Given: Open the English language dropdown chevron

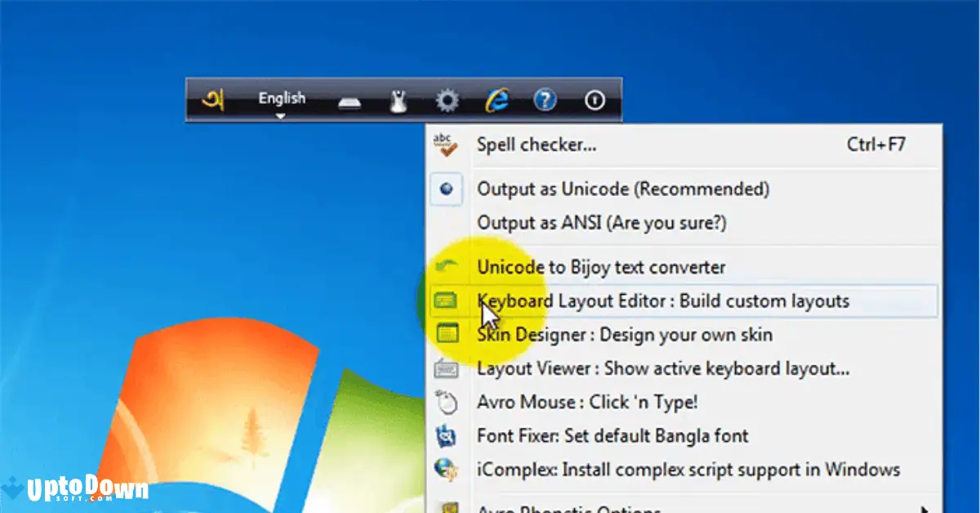Looking at the screenshot, I should [282, 115].
